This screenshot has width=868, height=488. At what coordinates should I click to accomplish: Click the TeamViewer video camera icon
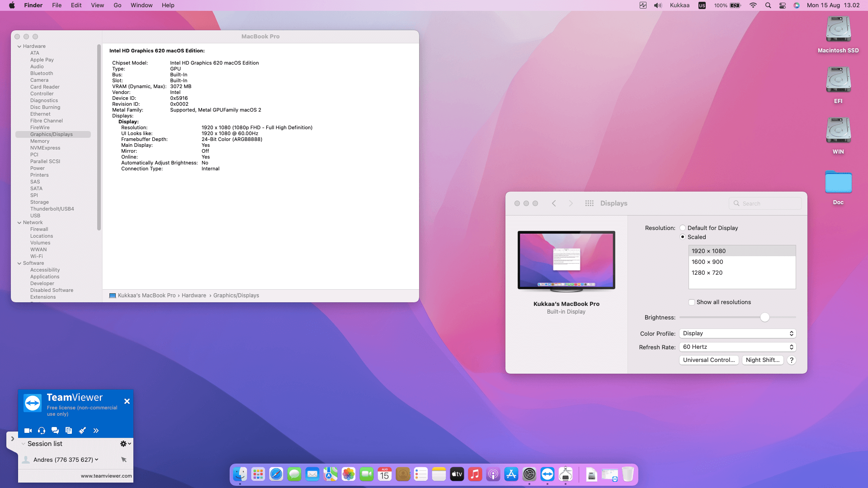point(28,431)
